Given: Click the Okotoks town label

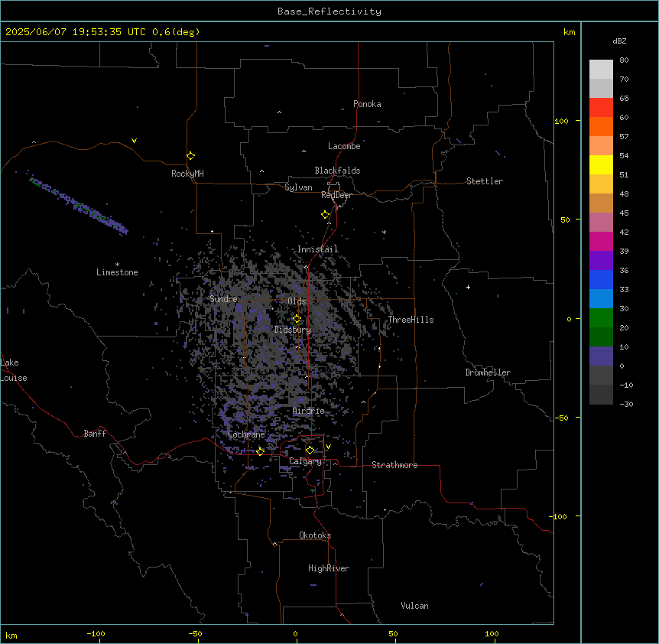Looking at the screenshot, I should tap(315, 535).
